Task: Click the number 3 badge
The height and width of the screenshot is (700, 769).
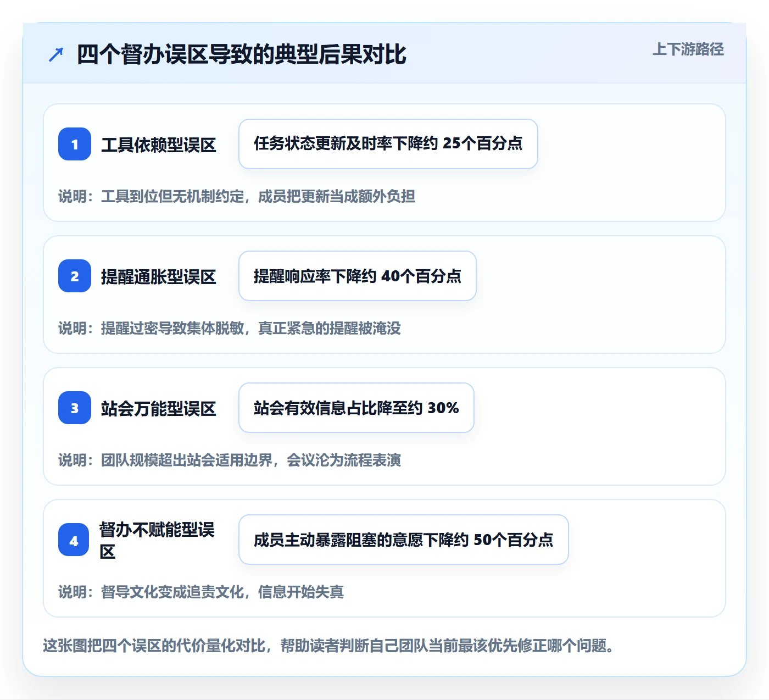Action: click(x=75, y=408)
